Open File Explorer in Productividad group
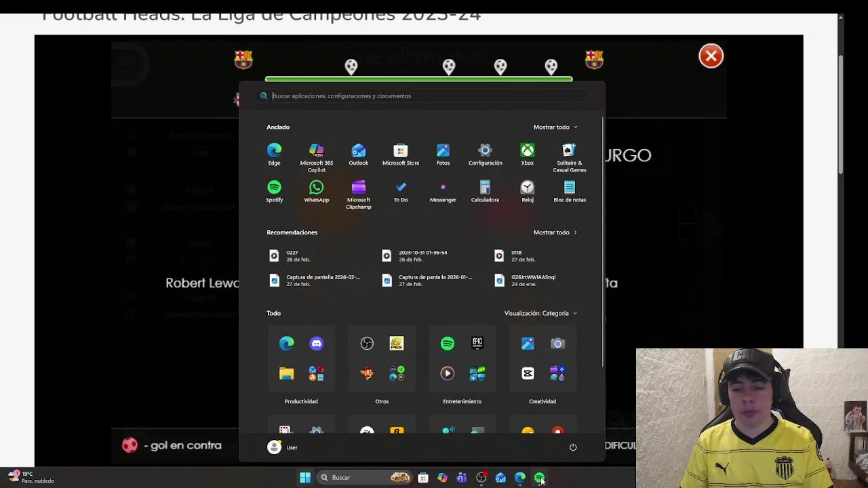 pos(286,373)
